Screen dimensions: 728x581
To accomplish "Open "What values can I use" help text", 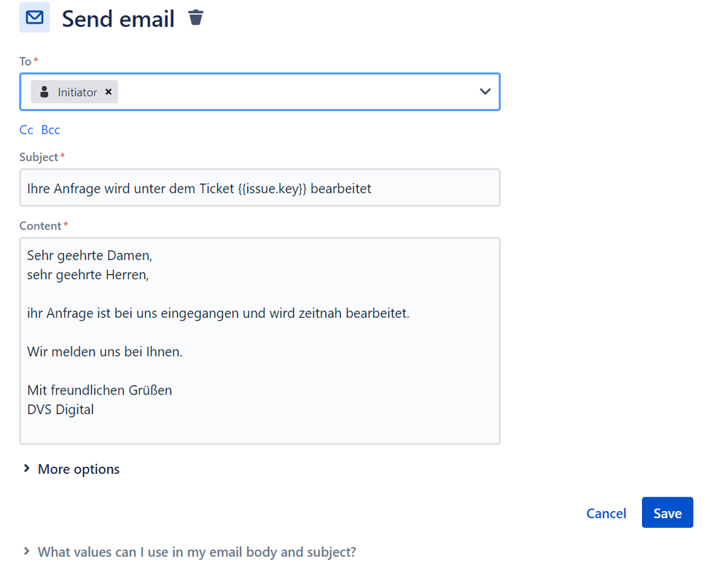I will click(x=197, y=553).
